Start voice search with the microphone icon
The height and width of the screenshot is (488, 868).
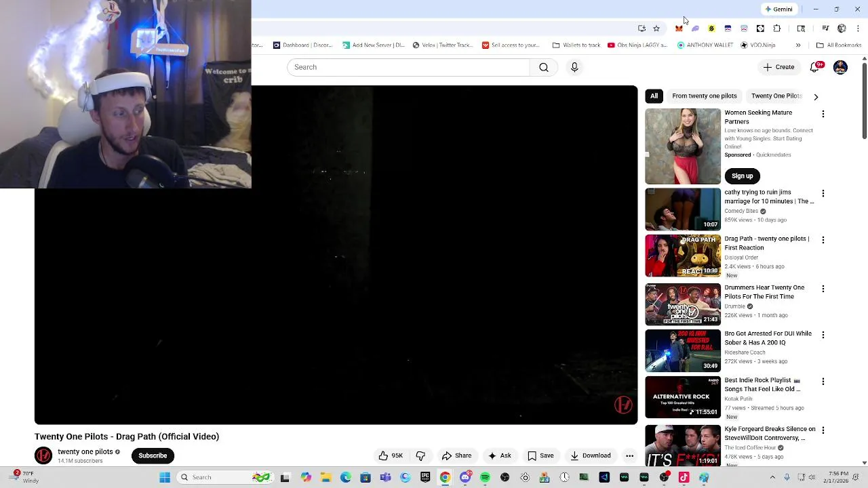(574, 67)
